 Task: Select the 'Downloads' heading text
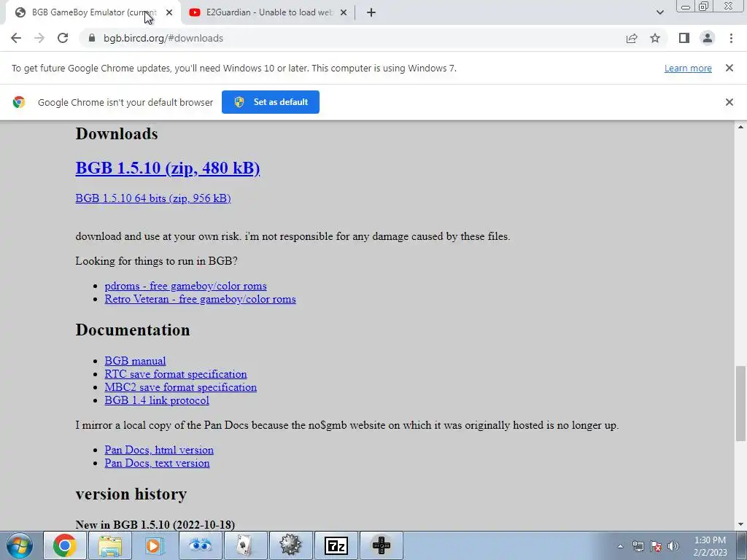pyautogui.click(x=117, y=134)
